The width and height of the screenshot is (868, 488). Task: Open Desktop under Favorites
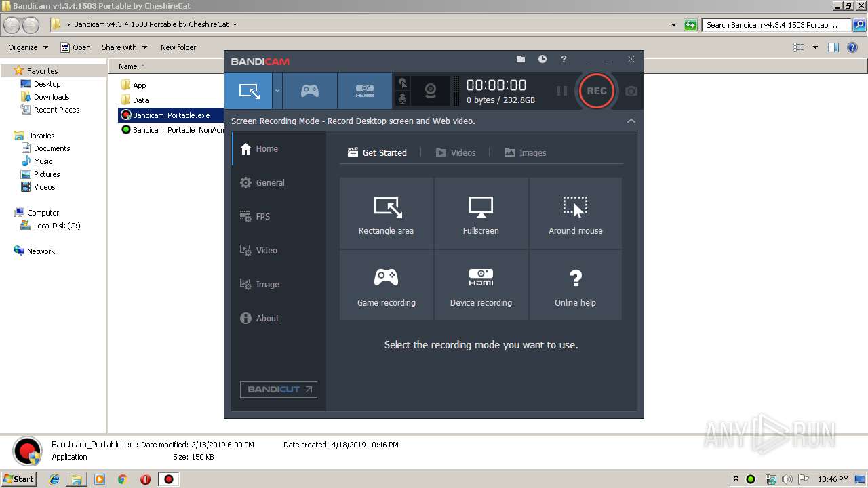coord(41,84)
